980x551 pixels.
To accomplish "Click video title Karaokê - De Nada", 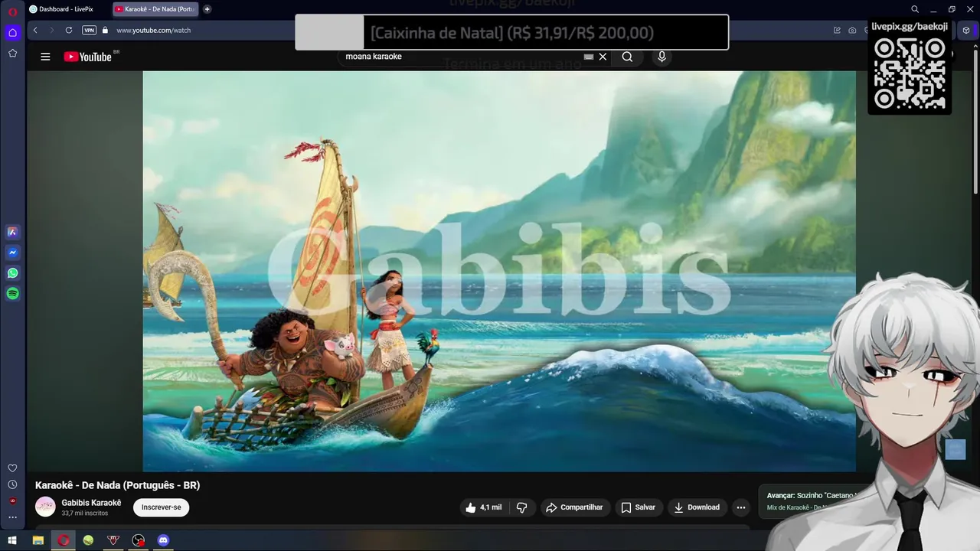I will point(117,485).
